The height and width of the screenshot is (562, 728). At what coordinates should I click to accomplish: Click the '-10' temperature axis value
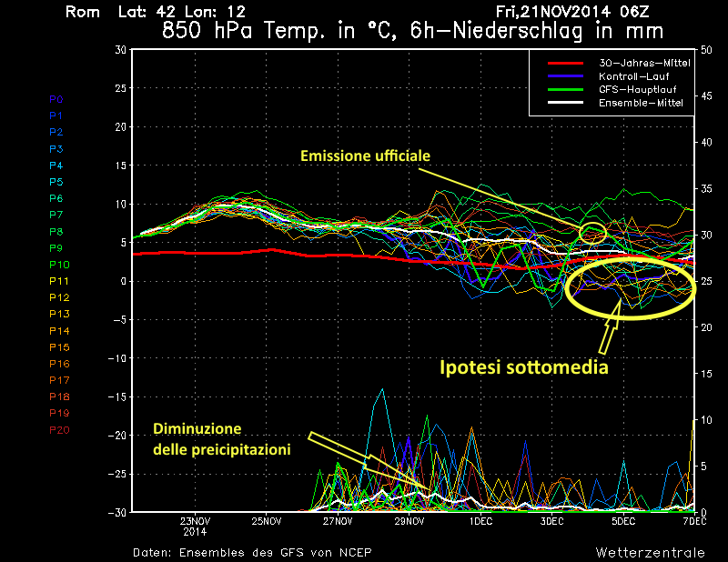coord(117,358)
